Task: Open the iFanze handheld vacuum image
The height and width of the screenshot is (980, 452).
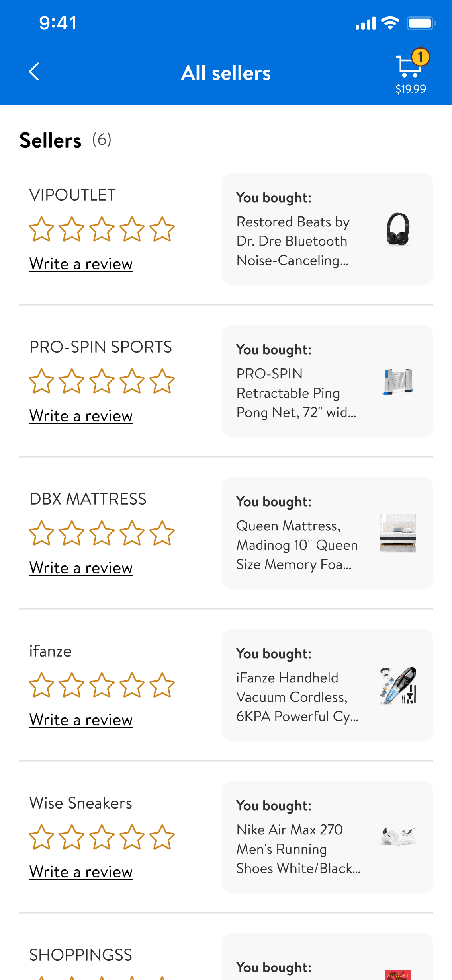Action: point(398,685)
